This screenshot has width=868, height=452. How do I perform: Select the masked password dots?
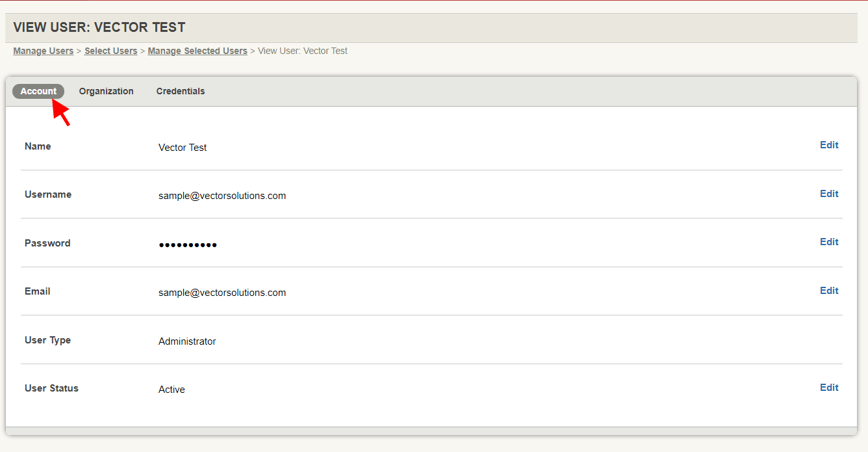pos(188,245)
